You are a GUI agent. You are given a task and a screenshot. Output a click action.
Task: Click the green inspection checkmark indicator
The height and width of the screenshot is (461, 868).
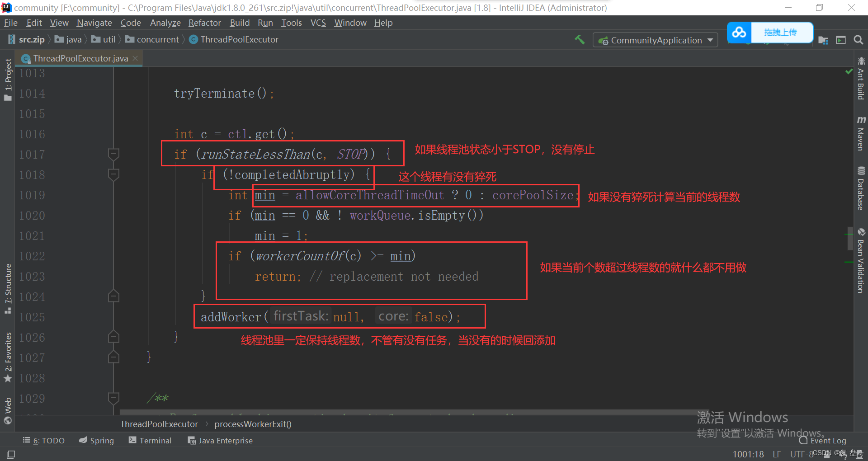tap(849, 72)
